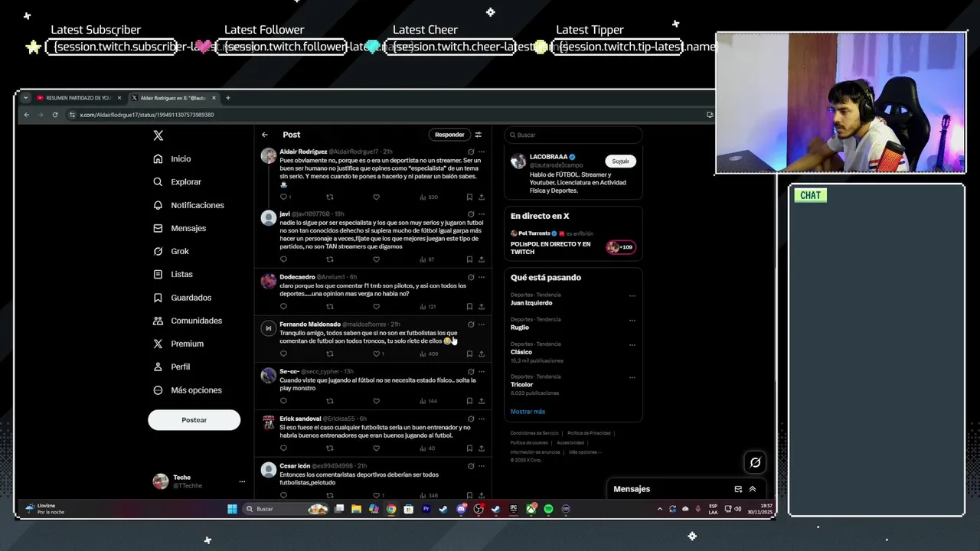Reply to Se-cc-'s comment
Image resolution: width=980 pixels, height=551 pixels.
[283, 401]
